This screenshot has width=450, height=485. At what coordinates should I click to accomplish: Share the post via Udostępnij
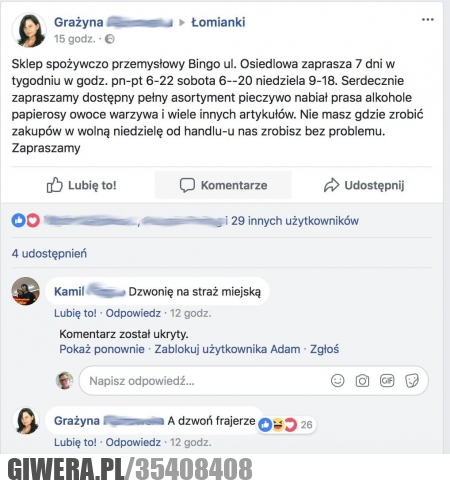364,185
